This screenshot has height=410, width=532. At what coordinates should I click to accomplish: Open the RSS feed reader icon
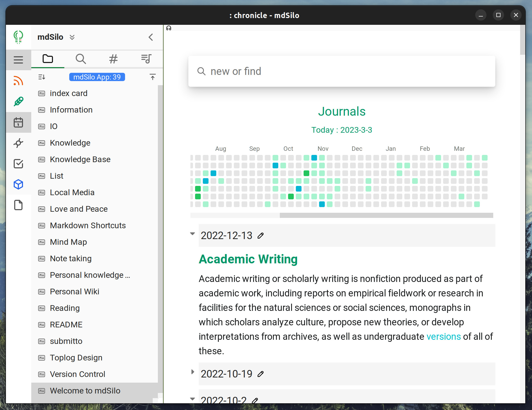pyautogui.click(x=18, y=81)
